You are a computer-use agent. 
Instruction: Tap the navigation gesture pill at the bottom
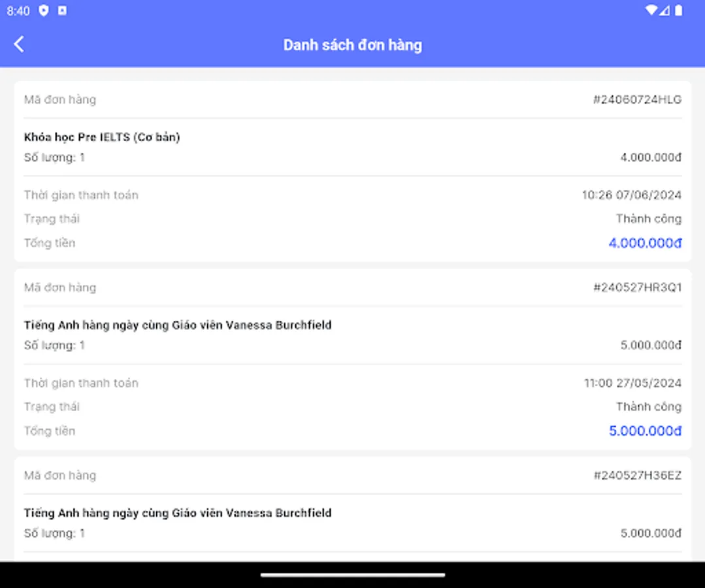click(352, 574)
